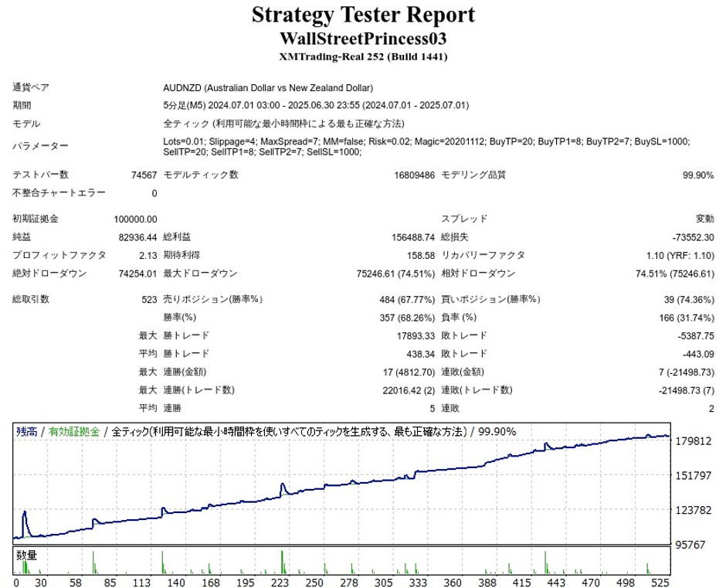Select the 438.34 average win trade
Screen dimensions: 726x588
click(x=420, y=355)
